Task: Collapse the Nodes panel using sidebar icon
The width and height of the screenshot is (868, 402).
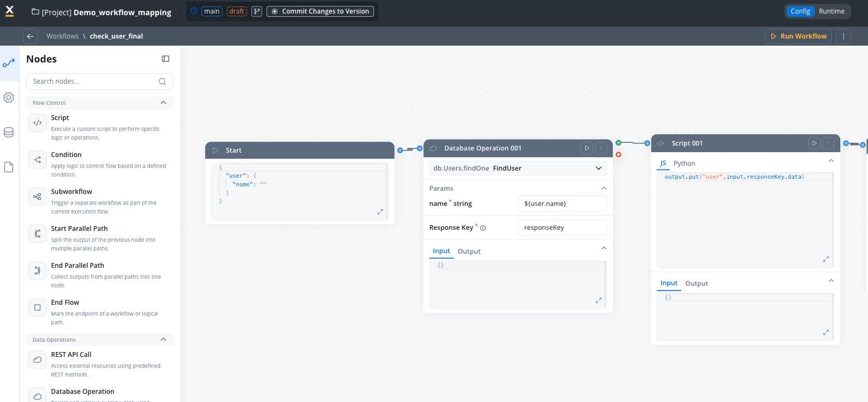Action: tap(166, 59)
